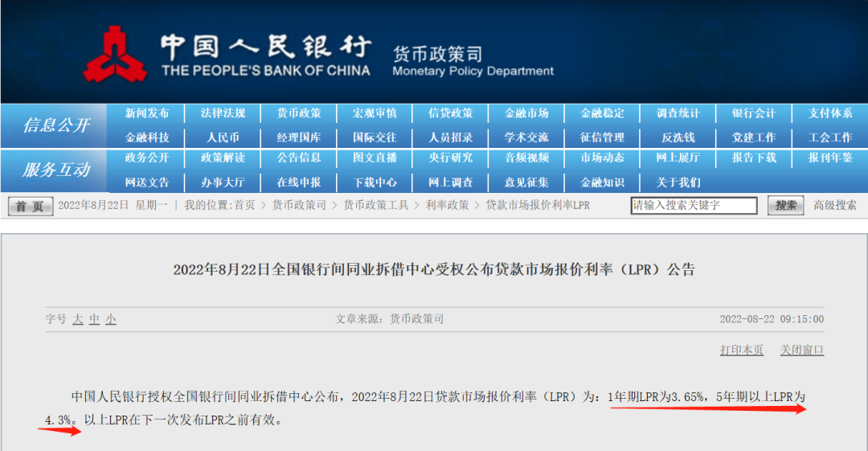868x451 pixels.
Task: Open 公告信息 menu item
Action: point(299,158)
